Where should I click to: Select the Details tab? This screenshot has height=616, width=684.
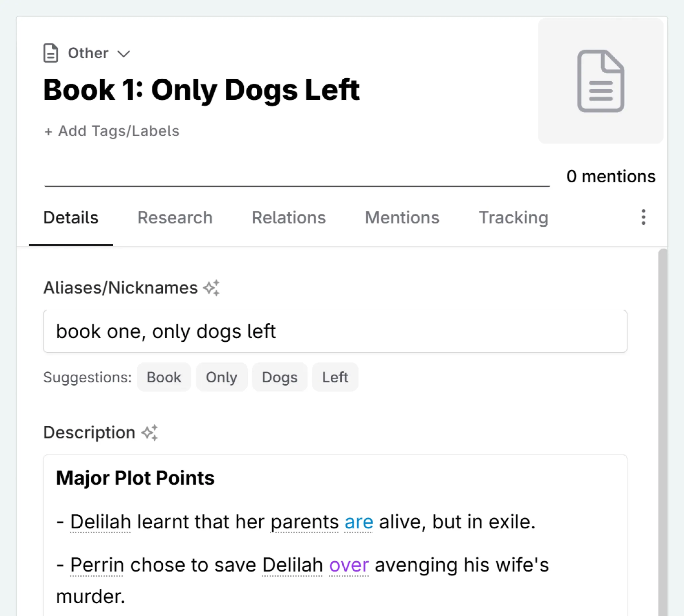71,218
